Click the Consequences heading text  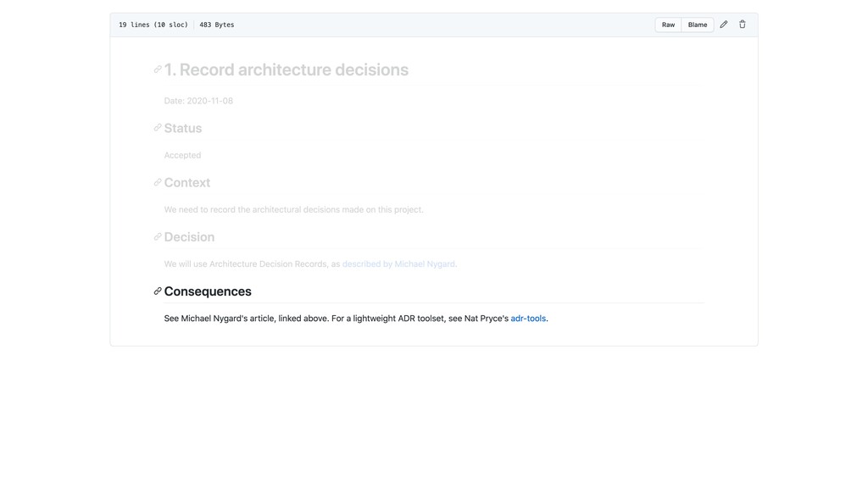pos(208,291)
